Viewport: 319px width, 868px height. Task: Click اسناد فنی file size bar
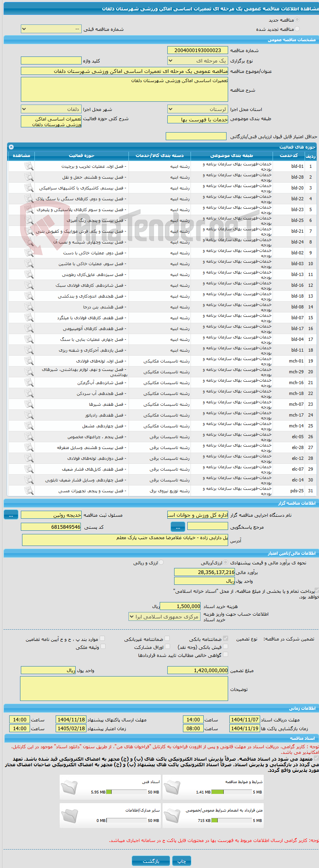click(x=126, y=792)
